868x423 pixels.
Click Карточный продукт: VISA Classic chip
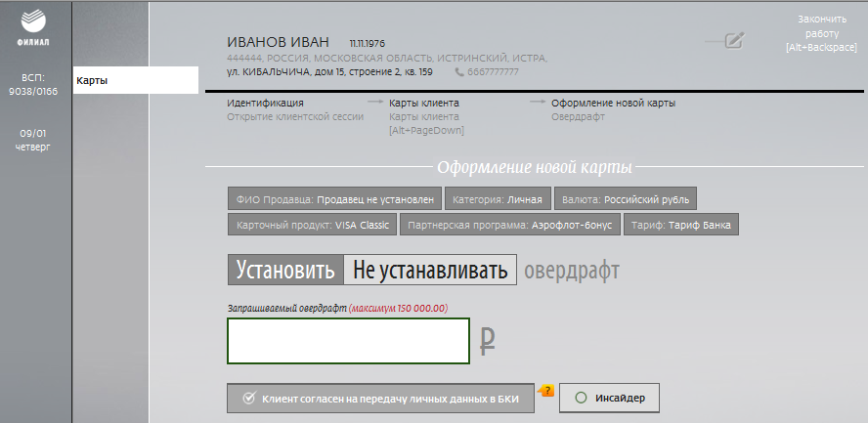tap(312, 225)
